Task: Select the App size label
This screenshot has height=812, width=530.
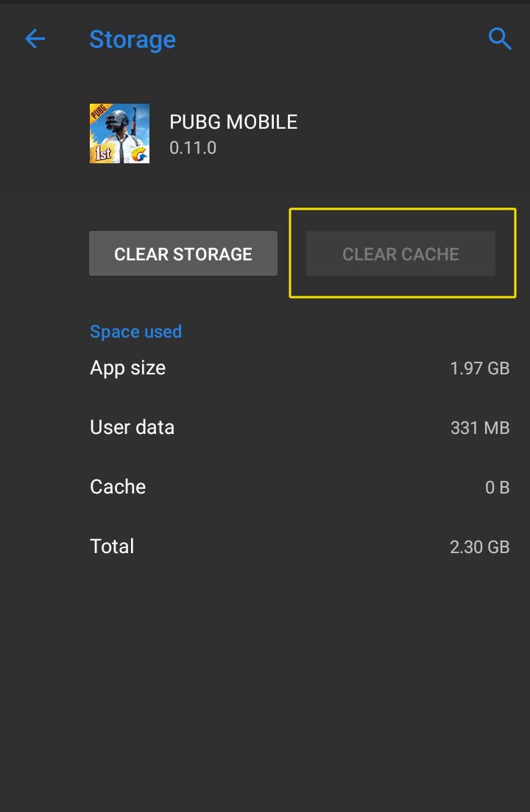Action: pyautogui.click(x=127, y=368)
